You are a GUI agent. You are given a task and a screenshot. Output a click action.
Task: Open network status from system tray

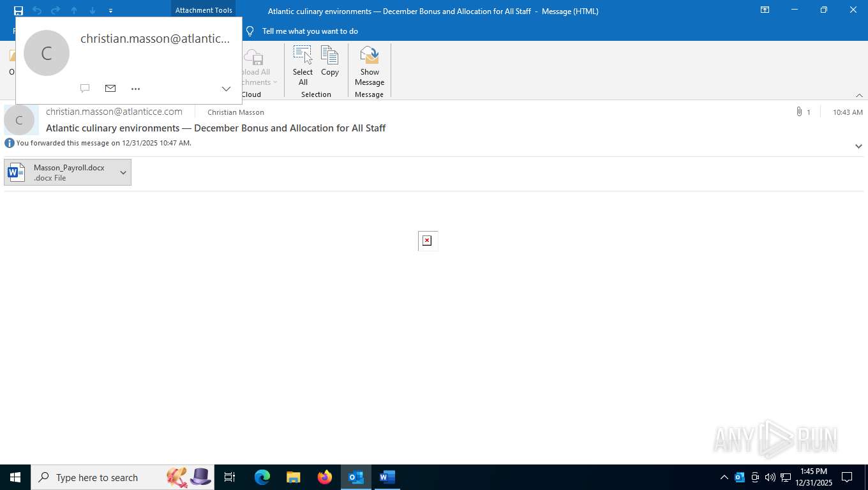[x=786, y=477]
